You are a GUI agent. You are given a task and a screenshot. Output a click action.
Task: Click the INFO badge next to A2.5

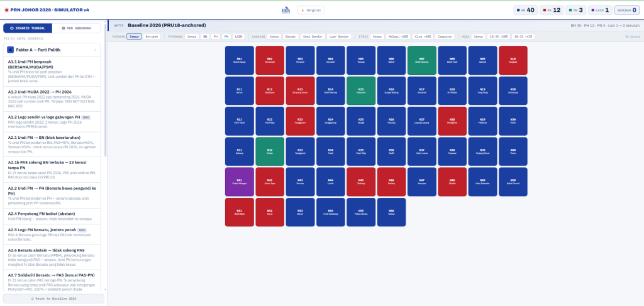(x=82, y=230)
